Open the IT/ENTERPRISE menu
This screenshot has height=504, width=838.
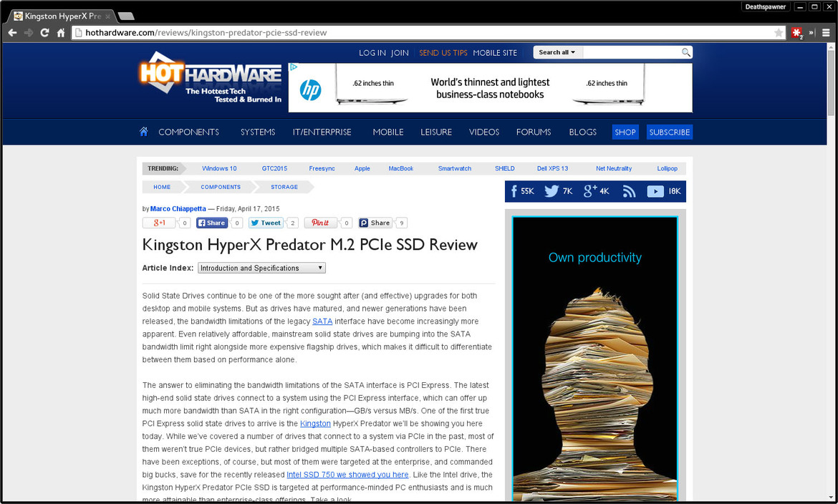point(322,132)
